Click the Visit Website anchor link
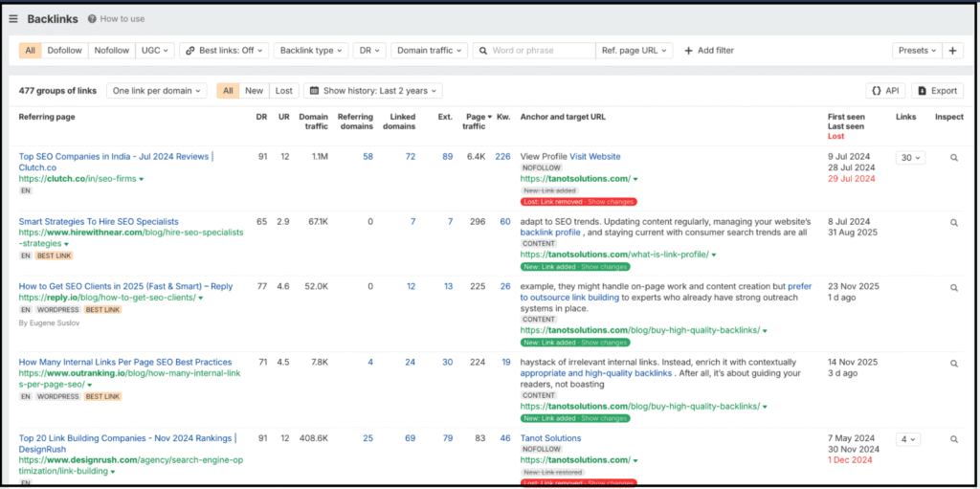 (x=595, y=156)
